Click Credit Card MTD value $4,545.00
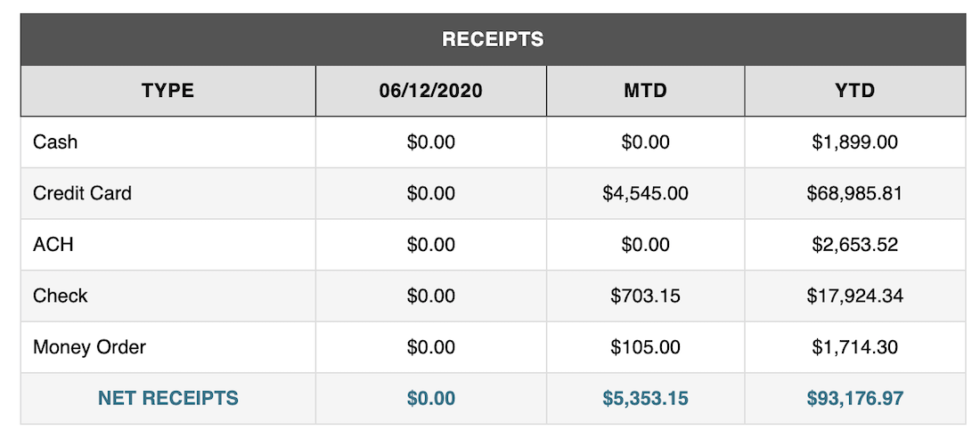 click(x=646, y=193)
